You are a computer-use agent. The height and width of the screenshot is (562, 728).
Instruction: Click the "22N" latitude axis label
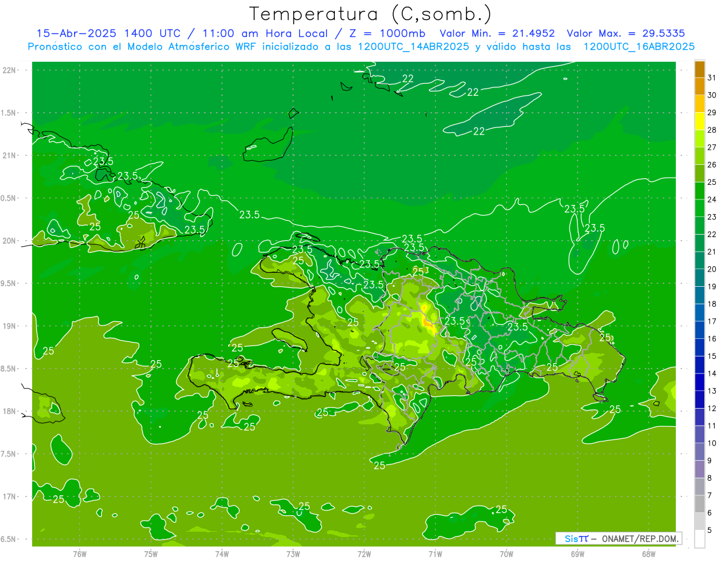10,70
